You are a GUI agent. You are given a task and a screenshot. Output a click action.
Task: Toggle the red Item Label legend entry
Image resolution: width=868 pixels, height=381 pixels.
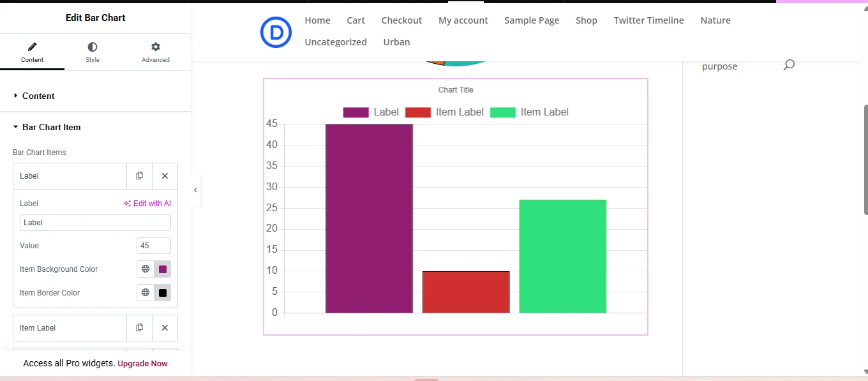[x=444, y=112]
